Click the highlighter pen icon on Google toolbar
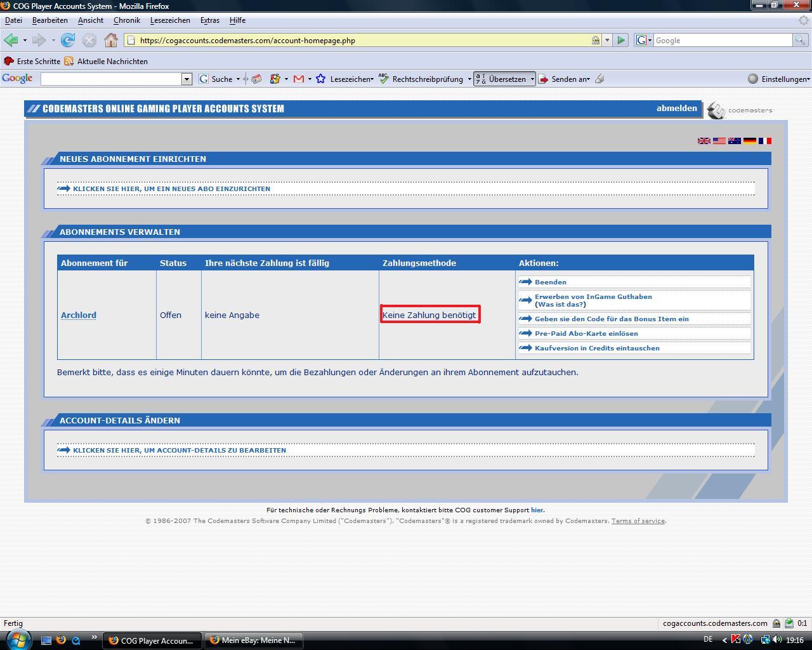812x650 pixels. click(x=599, y=79)
